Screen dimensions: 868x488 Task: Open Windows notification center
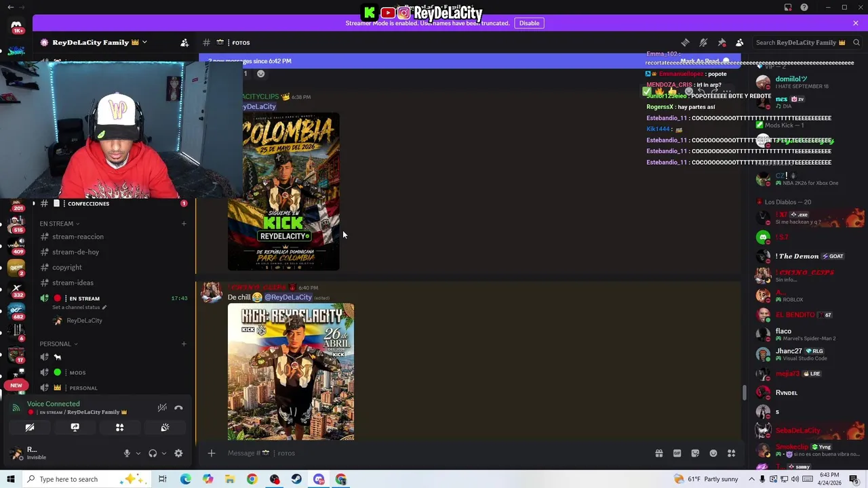854,479
